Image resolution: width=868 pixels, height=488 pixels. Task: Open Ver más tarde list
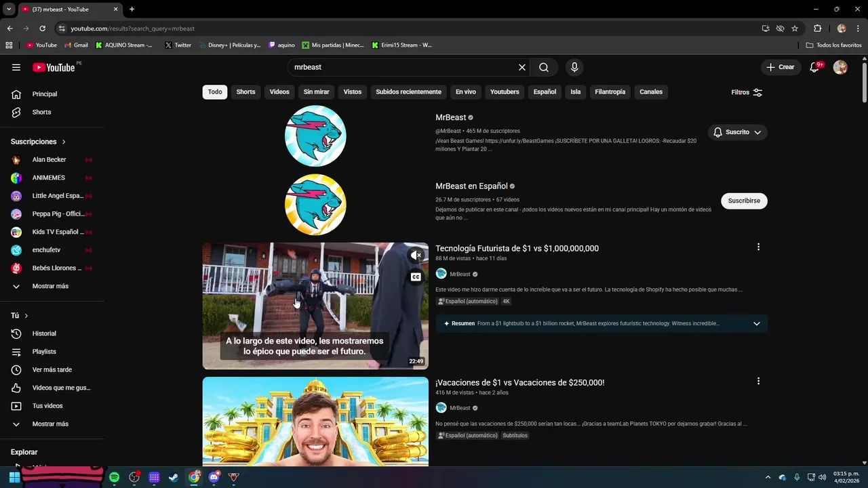52,369
